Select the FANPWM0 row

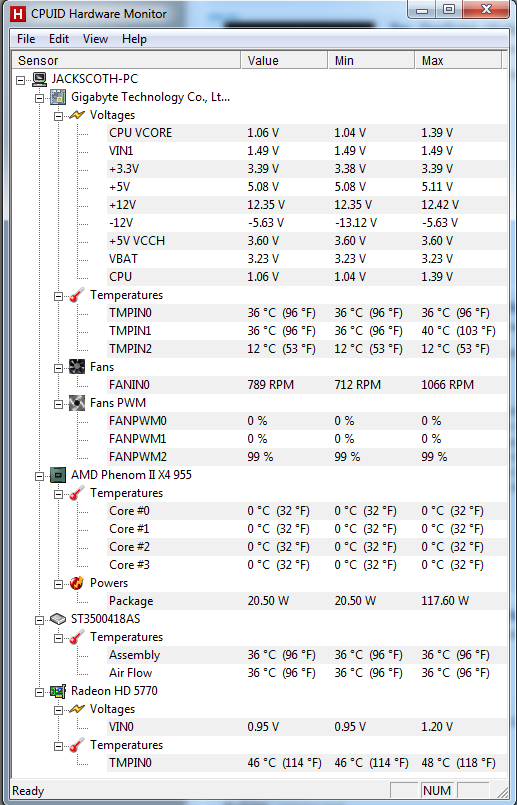click(307, 421)
